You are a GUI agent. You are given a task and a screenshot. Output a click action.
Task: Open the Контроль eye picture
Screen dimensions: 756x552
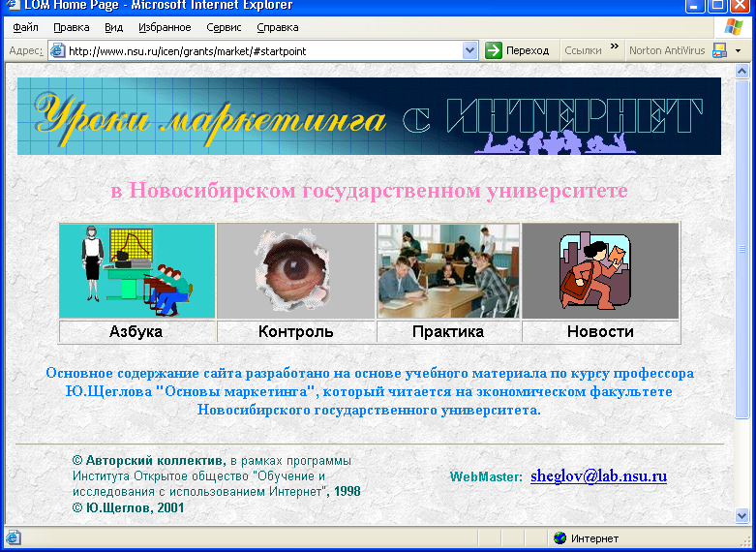(296, 271)
